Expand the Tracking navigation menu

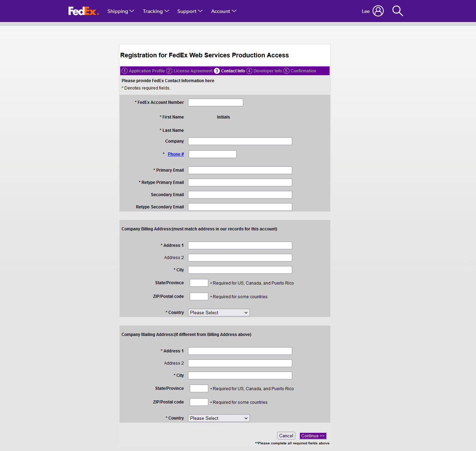pyautogui.click(x=156, y=11)
